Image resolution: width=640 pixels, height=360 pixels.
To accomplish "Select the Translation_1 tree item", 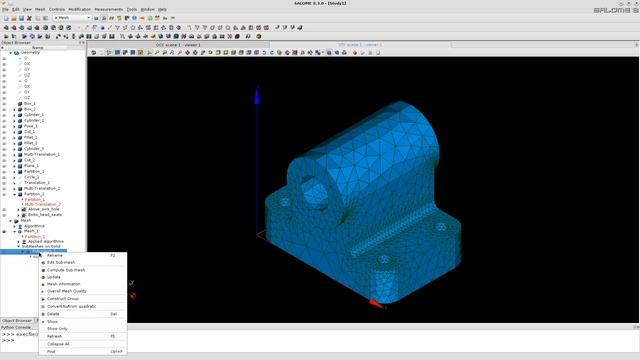I will coord(37,183).
